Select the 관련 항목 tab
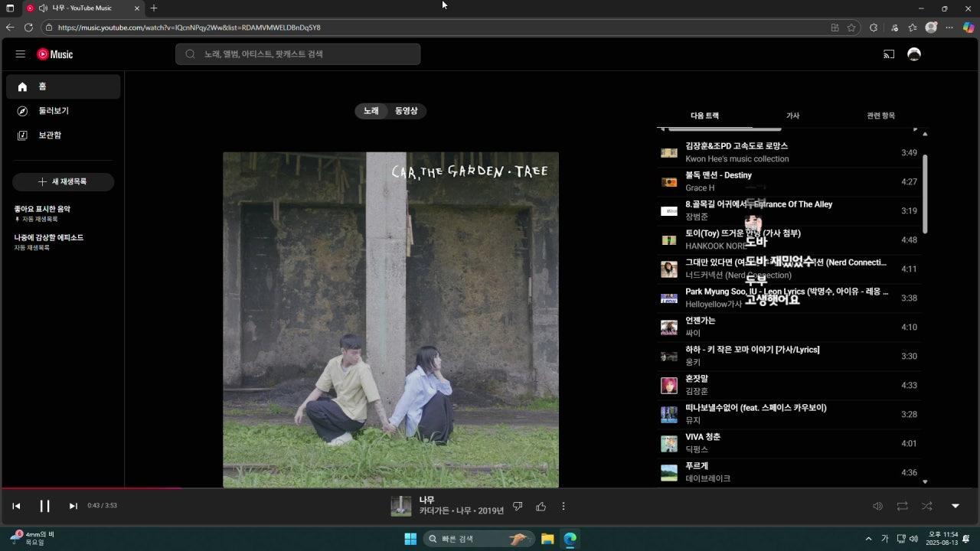This screenshot has height=551, width=980. point(880,116)
